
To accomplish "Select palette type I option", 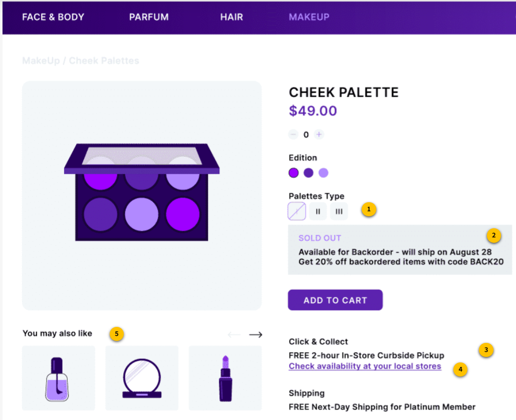I will (297, 211).
